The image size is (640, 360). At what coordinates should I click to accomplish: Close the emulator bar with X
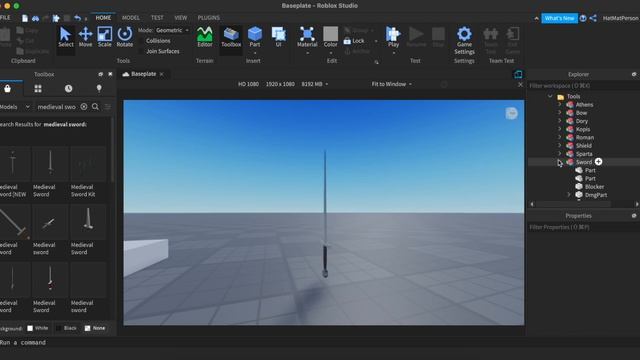(x=520, y=84)
